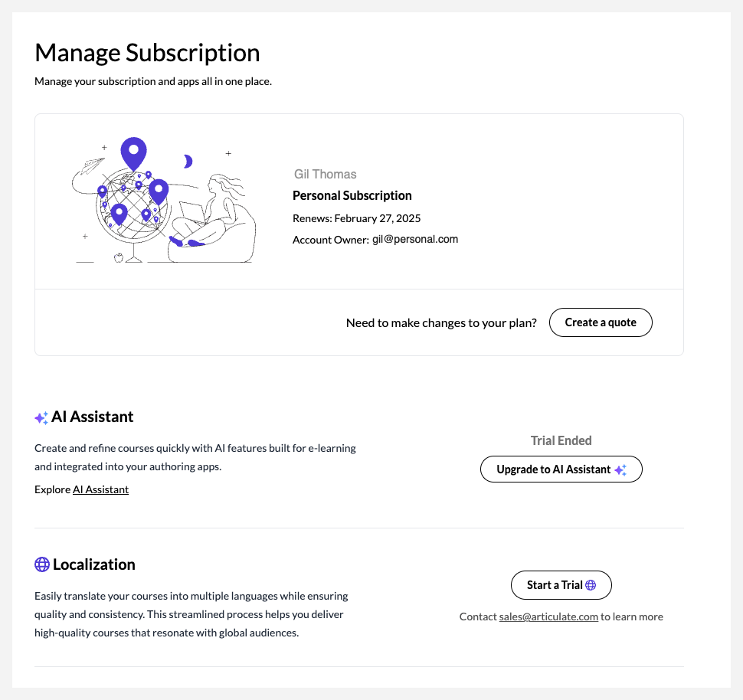Viewport: 743px width, 700px height.
Task: Click the account owner email gil@personal.com
Action: click(415, 239)
